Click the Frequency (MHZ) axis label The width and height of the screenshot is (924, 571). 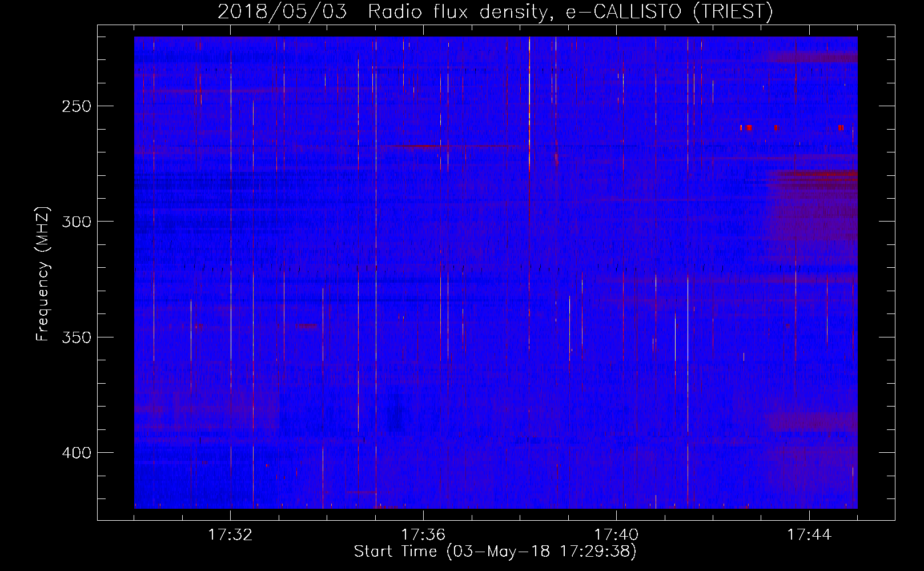[43, 274]
